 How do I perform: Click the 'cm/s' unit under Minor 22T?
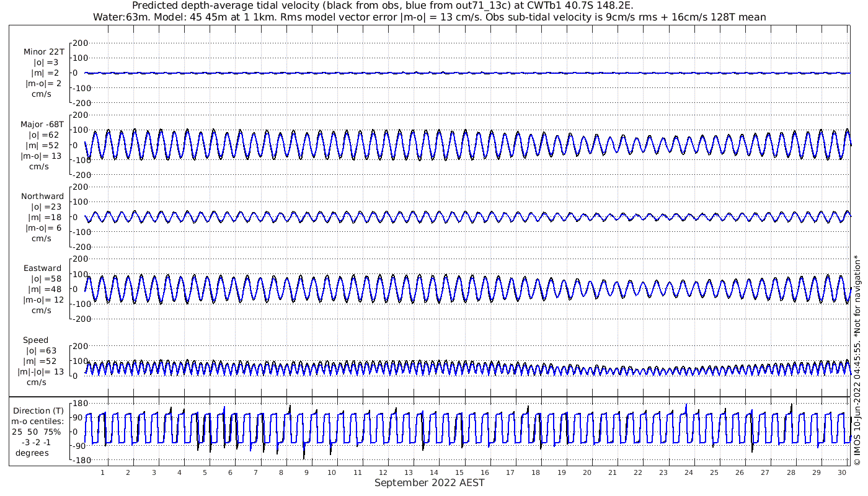click(42, 94)
